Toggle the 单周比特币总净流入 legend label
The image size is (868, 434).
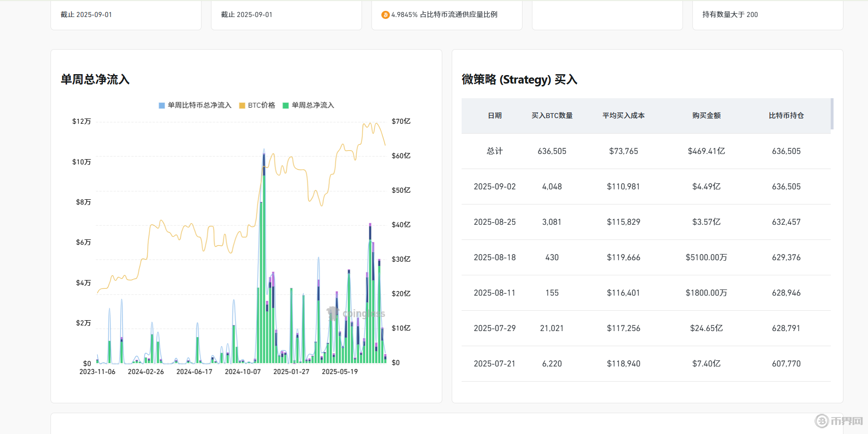click(200, 105)
